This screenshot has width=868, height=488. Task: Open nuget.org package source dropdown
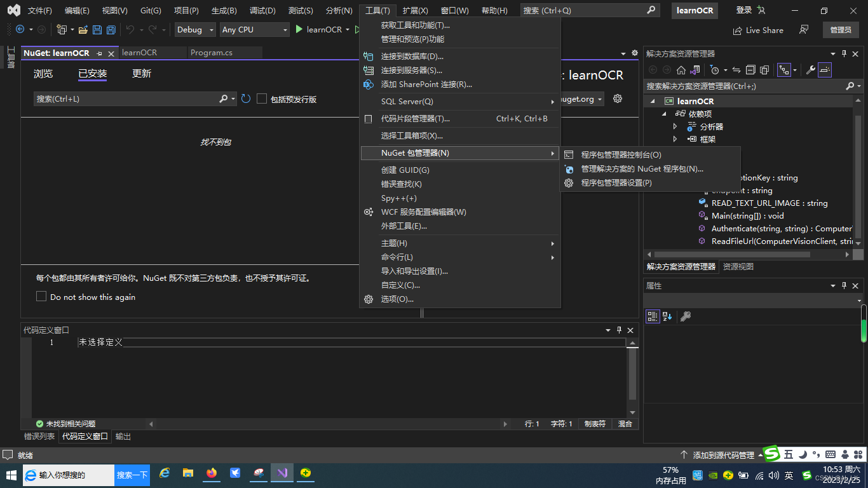(600, 99)
